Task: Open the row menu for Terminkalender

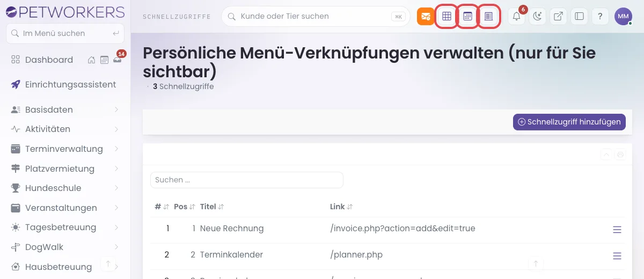Action: tap(617, 255)
